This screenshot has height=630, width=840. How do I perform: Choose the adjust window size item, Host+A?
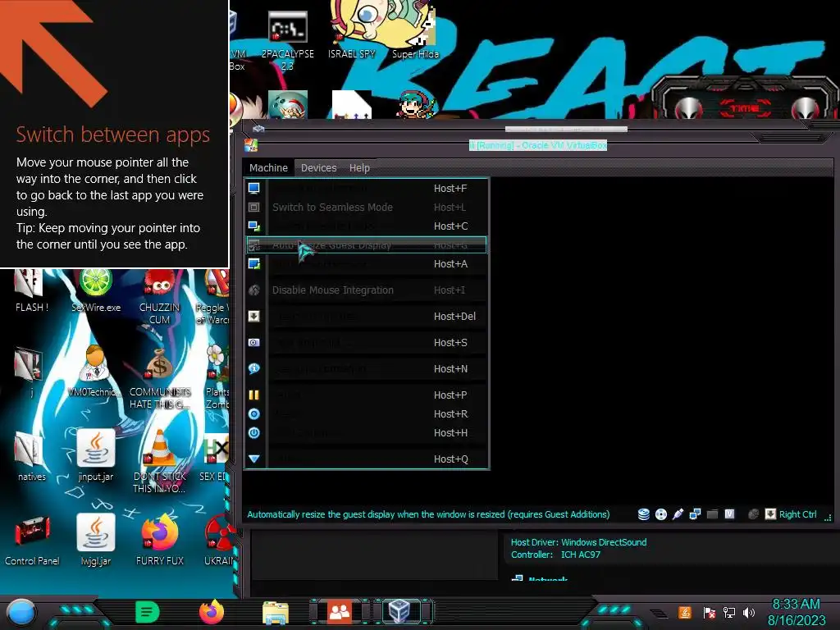[x=367, y=263]
